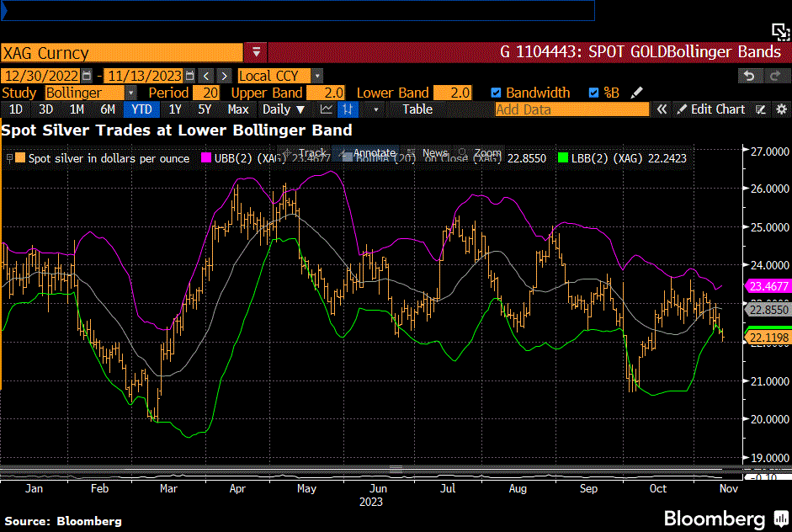This screenshot has width=792, height=532.
Task: Expand chart type options arrow
Action: [x=375, y=109]
